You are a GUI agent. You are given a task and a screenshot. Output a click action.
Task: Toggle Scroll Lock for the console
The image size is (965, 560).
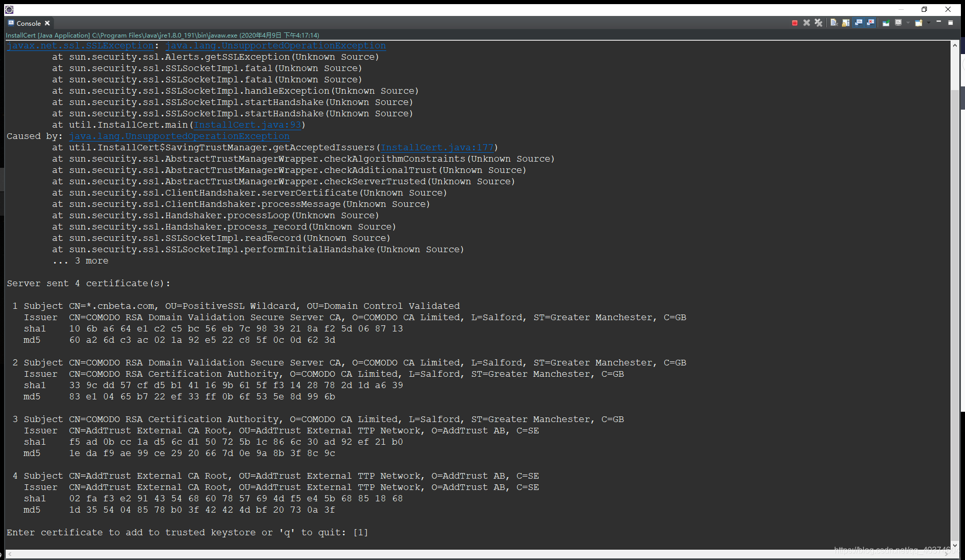pos(845,23)
